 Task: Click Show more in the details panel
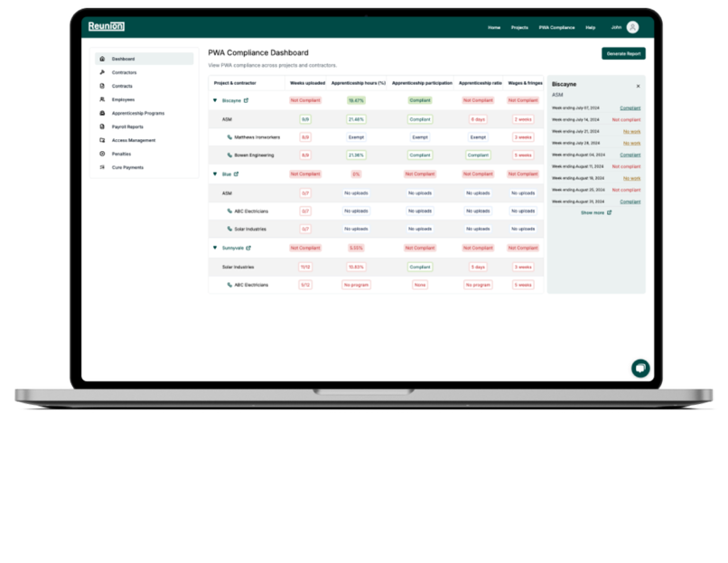pyautogui.click(x=593, y=212)
